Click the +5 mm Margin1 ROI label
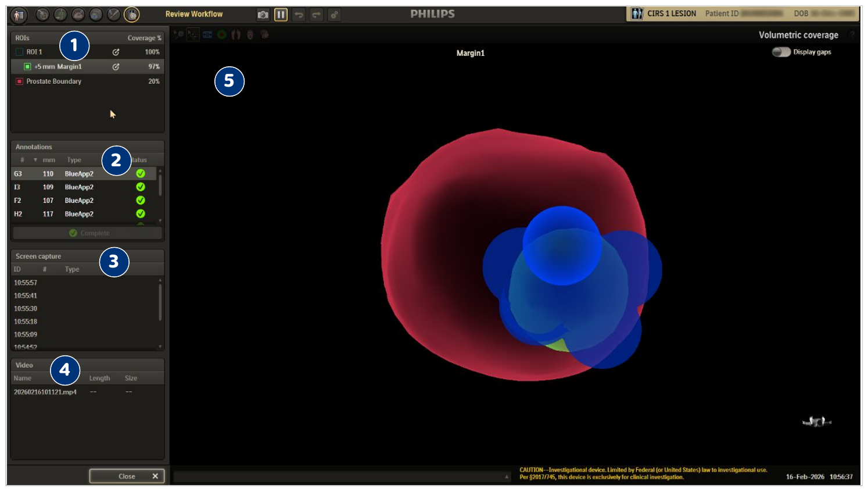The height and width of the screenshot is (492, 868). tap(58, 67)
